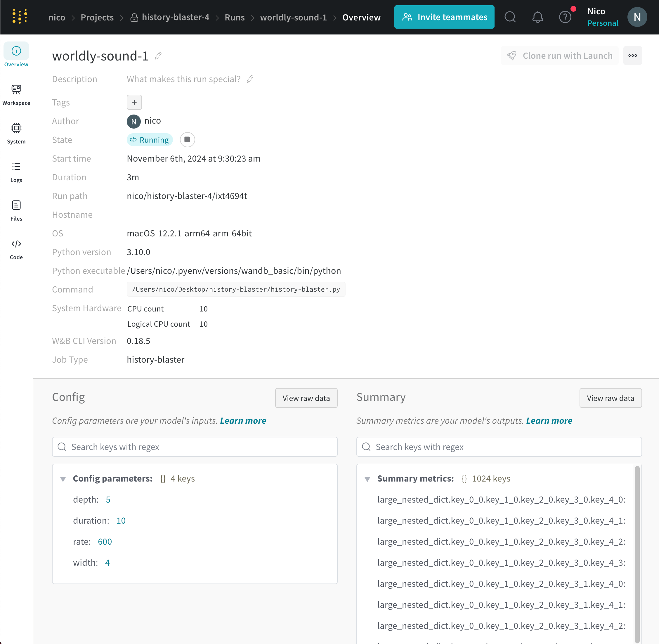Click the search magnifier in top bar
The width and height of the screenshot is (659, 644).
(x=510, y=17)
